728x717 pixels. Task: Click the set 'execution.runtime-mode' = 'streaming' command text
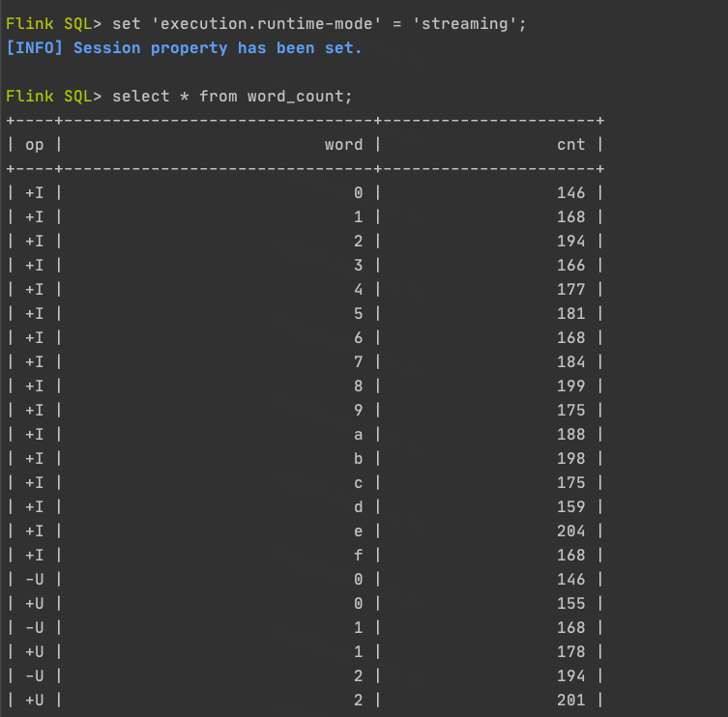point(319,23)
